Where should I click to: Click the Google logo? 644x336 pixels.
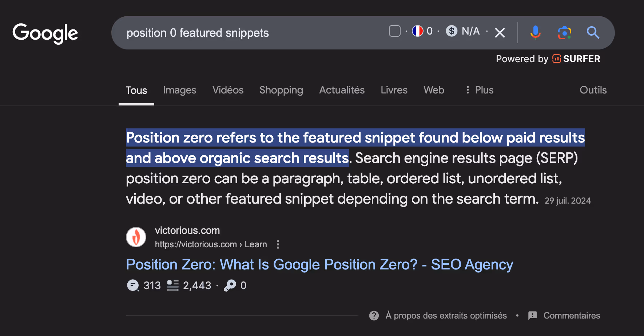pos(45,33)
